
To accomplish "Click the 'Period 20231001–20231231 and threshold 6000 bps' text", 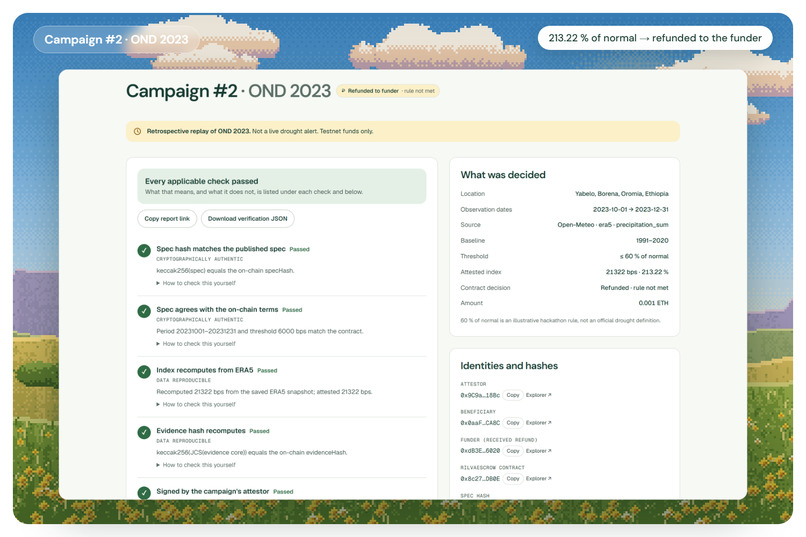I will tap(260, 331).
